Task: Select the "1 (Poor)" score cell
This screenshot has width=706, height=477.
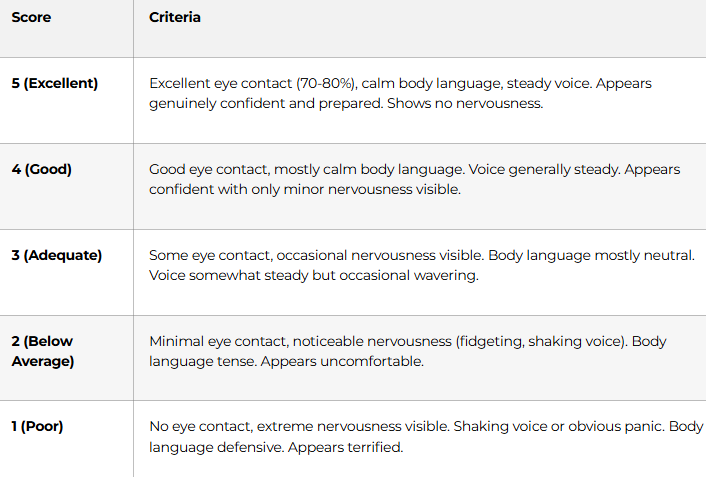Action: click(x=37, y=426)
